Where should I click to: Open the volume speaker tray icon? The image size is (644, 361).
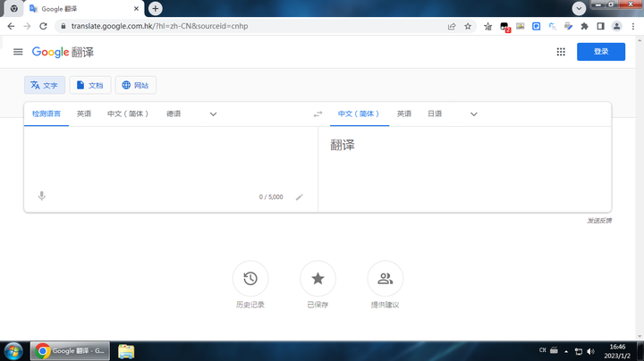click(x=590, y=351)
